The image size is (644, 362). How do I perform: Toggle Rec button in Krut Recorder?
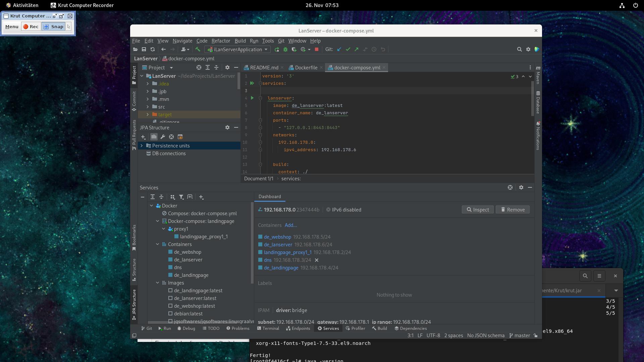pyautogui.click(x=31, y=26)
